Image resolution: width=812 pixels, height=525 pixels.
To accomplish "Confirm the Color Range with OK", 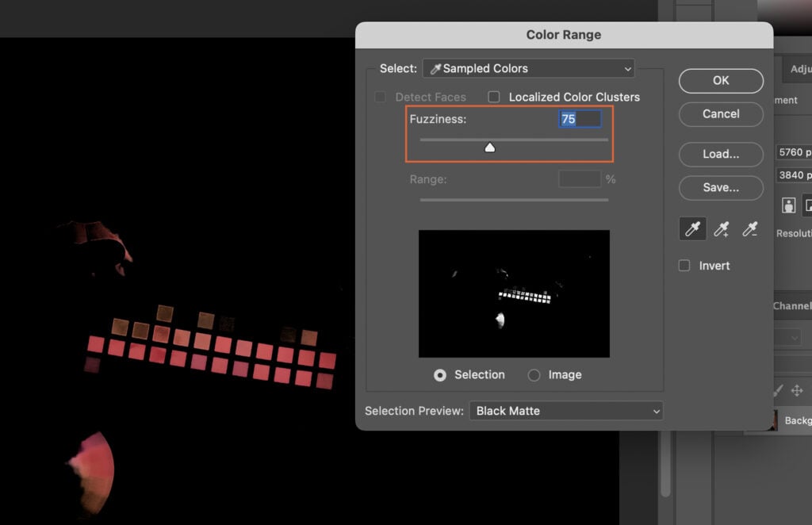I will pyautogui.click(x=720, y=81).
